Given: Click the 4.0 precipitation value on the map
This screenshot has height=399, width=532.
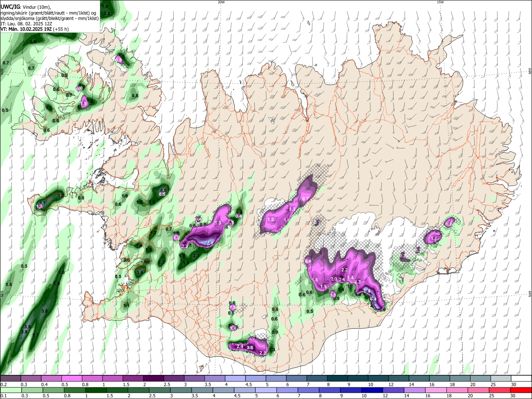Looking at the screenshot, I should [163, 190].
